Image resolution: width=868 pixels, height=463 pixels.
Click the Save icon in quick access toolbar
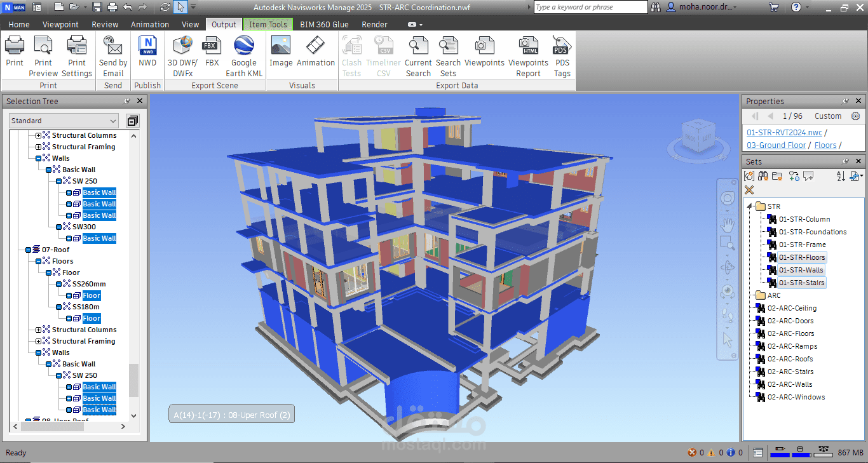tap(97, 8)
